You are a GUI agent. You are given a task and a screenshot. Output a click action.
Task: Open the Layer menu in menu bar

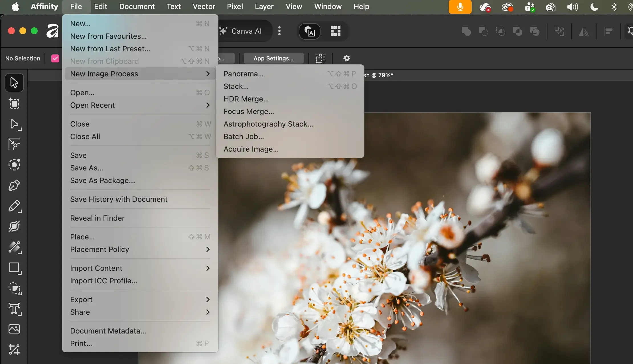[x=264, y=7]
